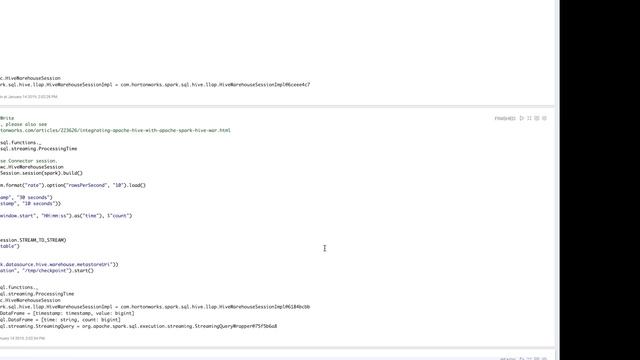Click the "please also see" comment line

[23, 124]
